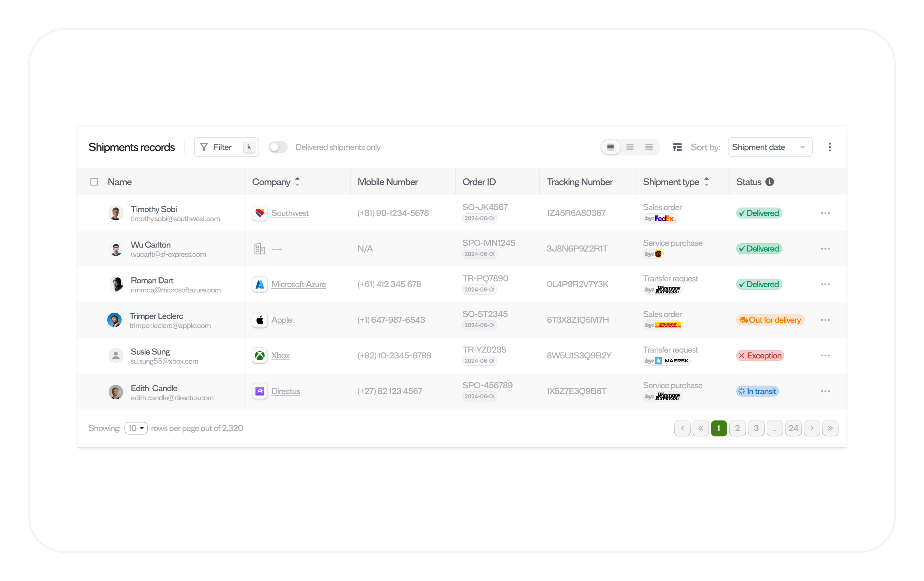The image size is (924, 581).
Task: Click the Exception status badge
Action: point(760,356)
